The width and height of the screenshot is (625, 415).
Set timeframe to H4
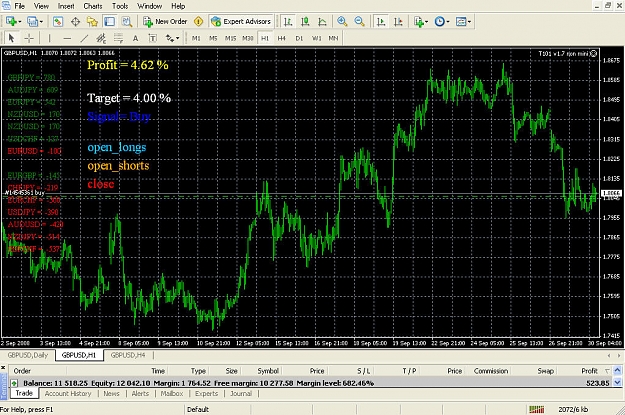[281, 38]
